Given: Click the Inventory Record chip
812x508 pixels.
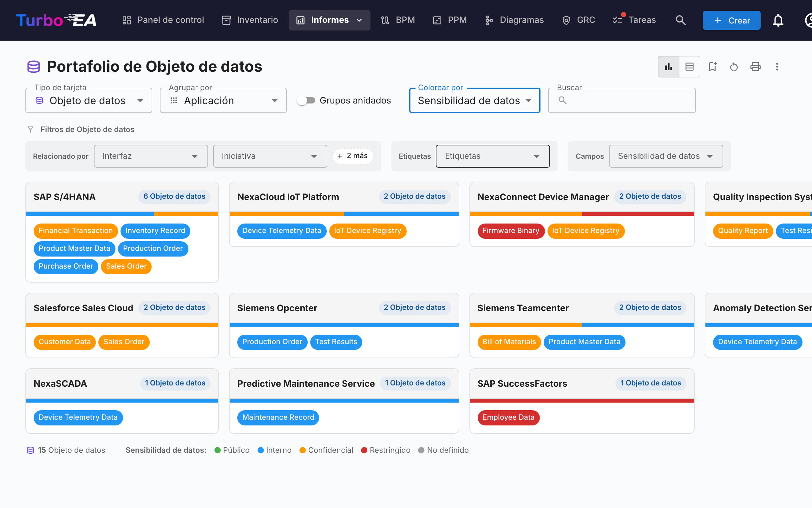Looking at the screenshot, I should (155, 231).
